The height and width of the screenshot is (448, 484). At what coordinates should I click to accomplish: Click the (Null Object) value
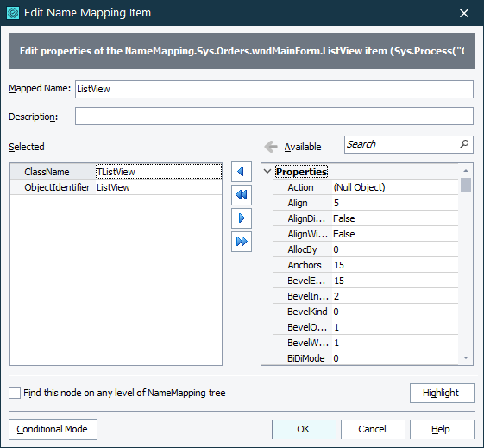[359, 187]
